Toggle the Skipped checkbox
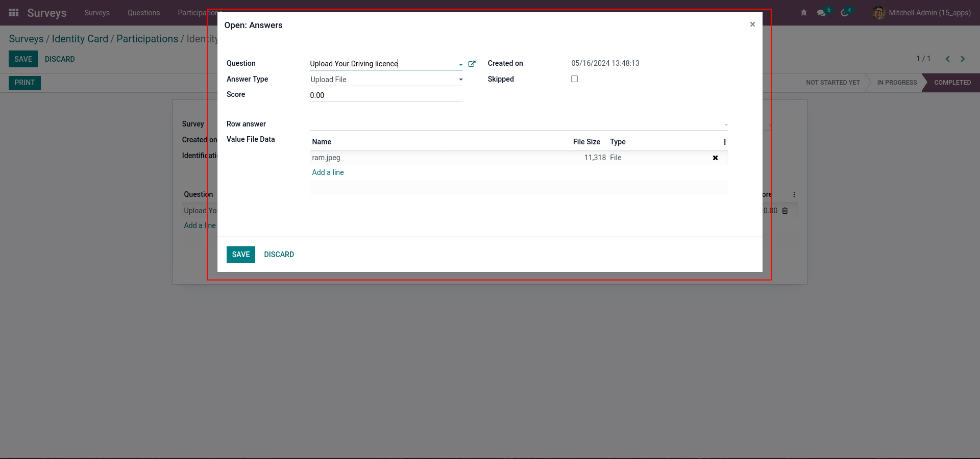The image size is (980, 459). click(x=574, y=79)
